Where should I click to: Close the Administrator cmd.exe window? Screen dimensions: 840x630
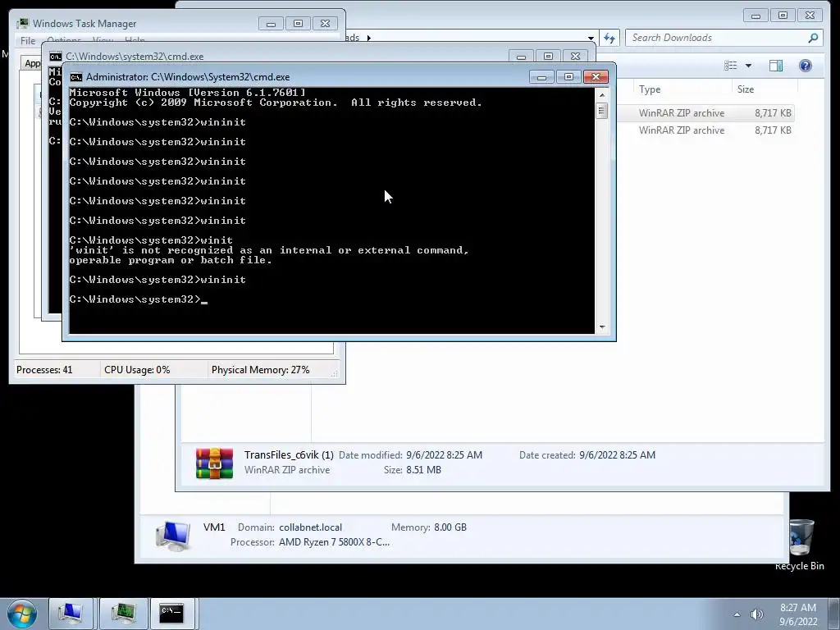click(x=596, y=77)
